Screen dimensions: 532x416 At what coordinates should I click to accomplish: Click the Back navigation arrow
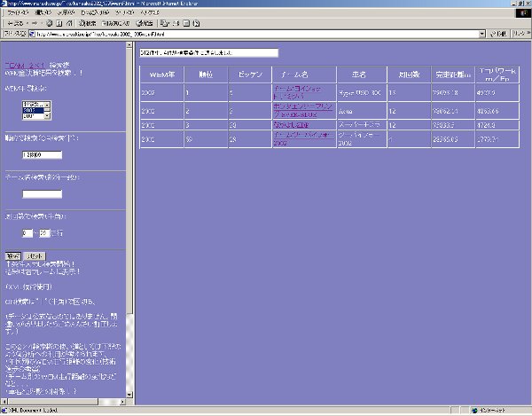point(14,23)
